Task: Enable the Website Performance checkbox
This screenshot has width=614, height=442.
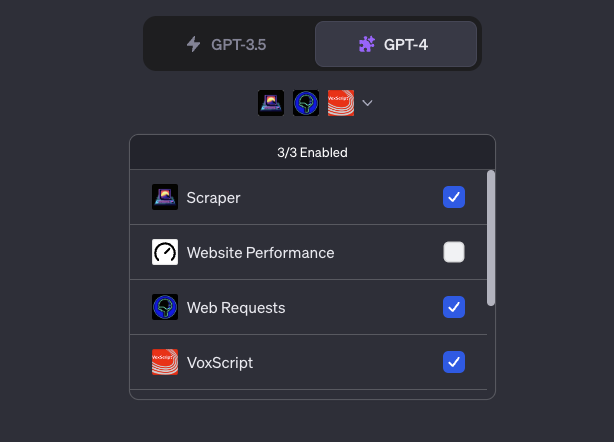Action: pyautogui.click(x=454, y=252)
